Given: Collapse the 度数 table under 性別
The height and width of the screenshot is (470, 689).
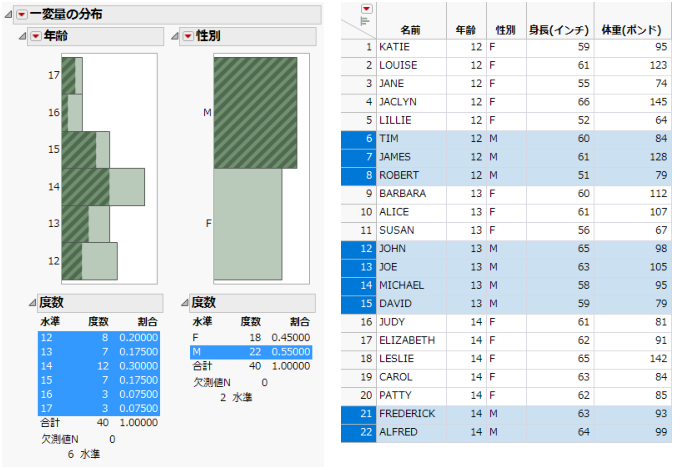Looking at the screenshot, I should point(185,302).
